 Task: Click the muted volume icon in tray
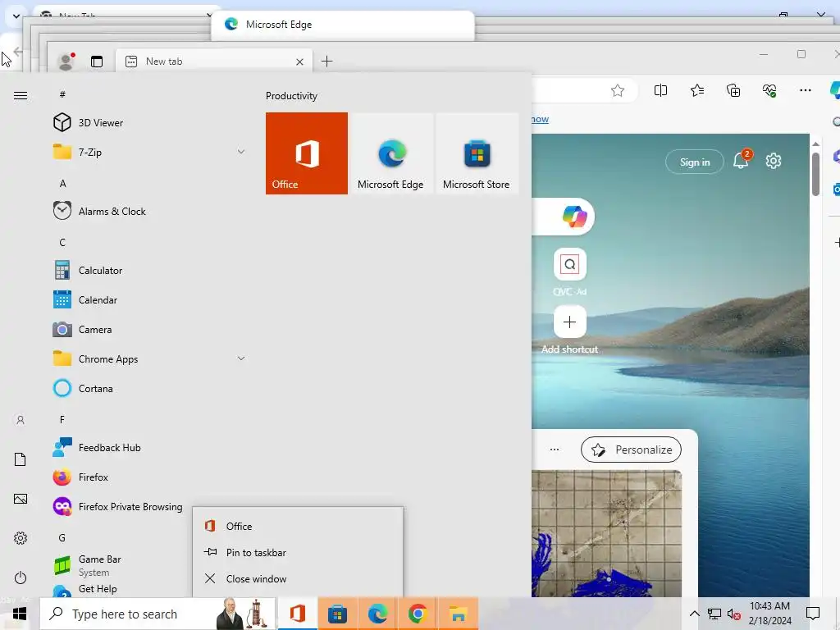734,614
